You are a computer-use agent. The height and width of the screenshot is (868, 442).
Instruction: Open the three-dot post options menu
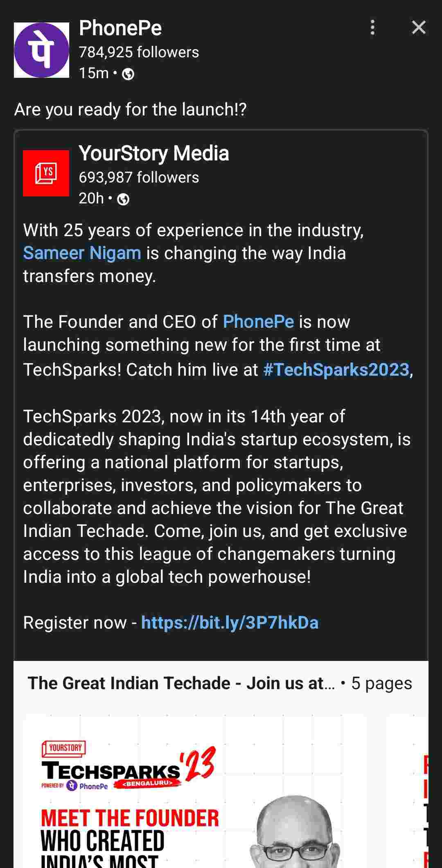pos(372,27)
